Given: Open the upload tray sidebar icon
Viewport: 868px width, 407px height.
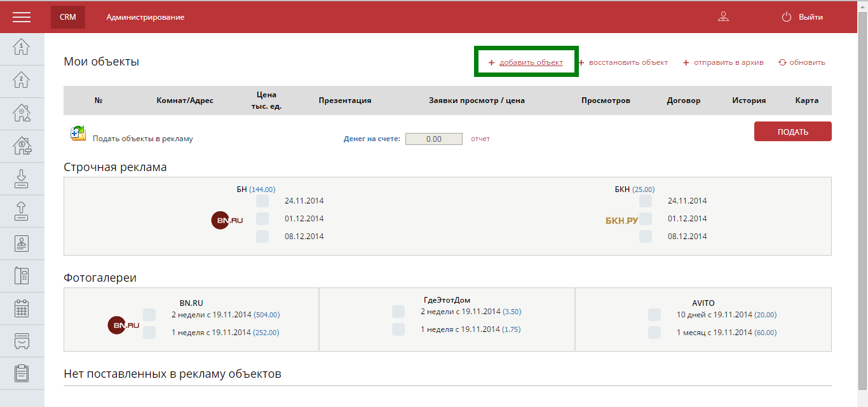Looking at the screenshot, I should tap(22, 210).
